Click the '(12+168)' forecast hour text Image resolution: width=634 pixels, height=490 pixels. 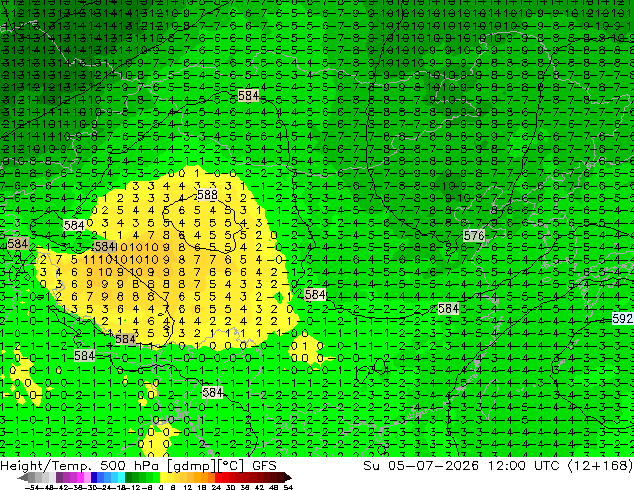600,466
